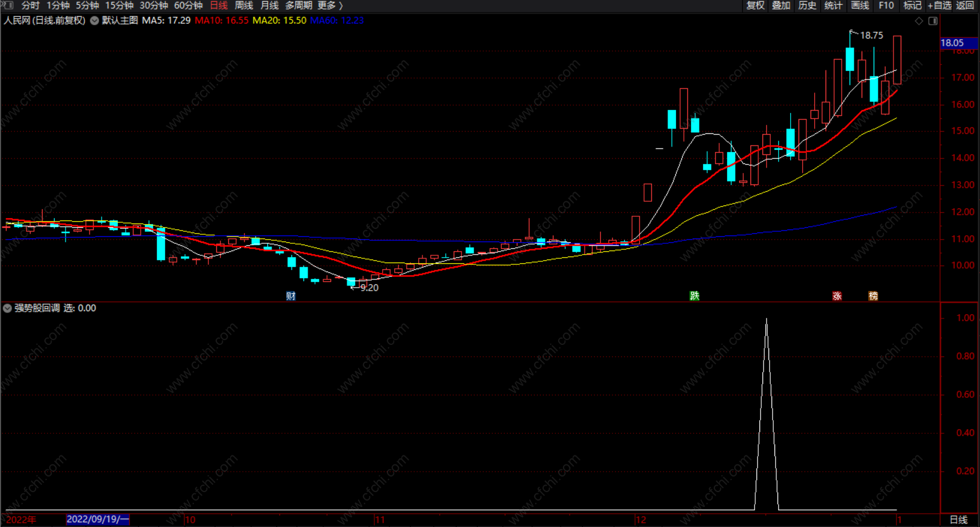The height and width of the screenshot is (527, 980).
Task: Click the 选: 0.00 value label
Action: coord(80,308)
